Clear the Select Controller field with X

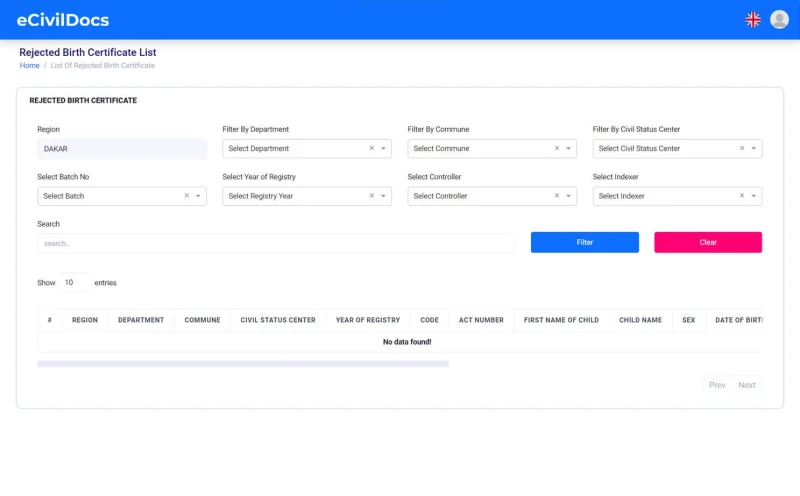coord(557,195)
